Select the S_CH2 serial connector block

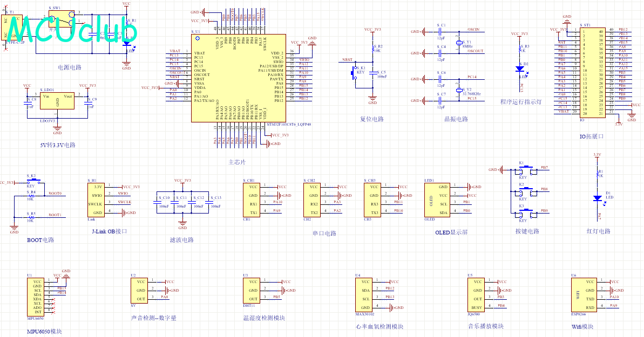[312, 200]
